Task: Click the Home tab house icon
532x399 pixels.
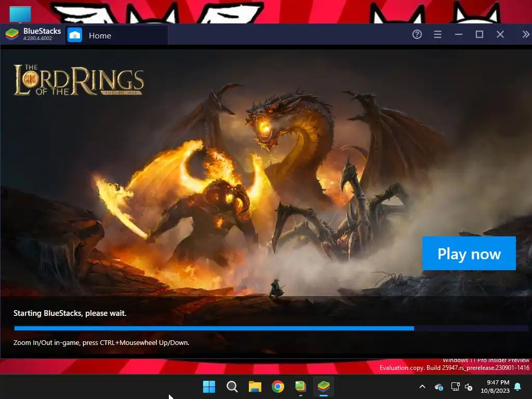Action: (75, 35)
